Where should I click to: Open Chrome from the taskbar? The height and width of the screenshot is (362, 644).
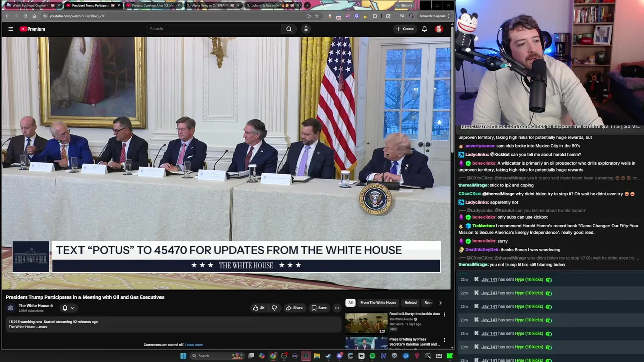(273, 356)
